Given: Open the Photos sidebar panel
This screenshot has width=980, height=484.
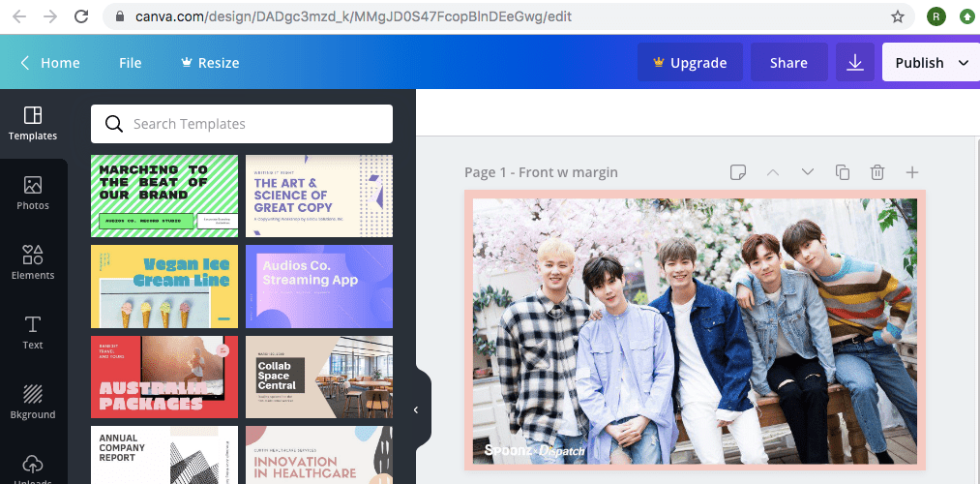Looking at the screenshot, I should [33, 193].
